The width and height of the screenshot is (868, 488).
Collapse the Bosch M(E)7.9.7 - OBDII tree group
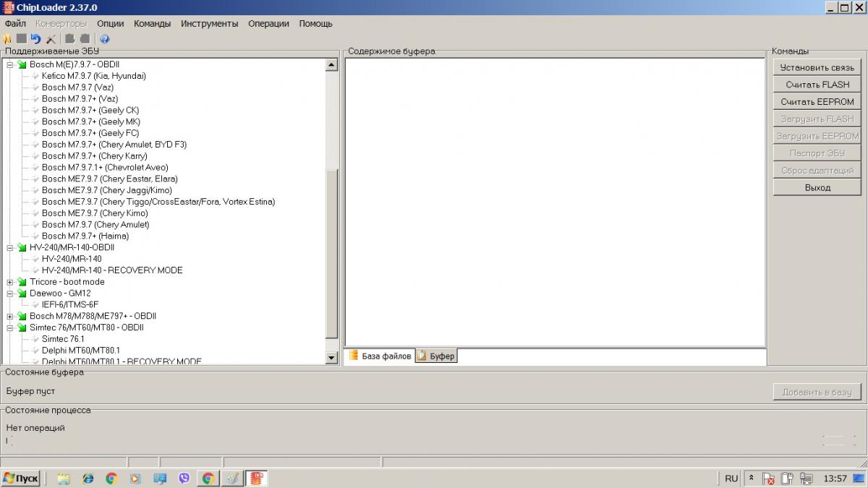pos(10,65)
